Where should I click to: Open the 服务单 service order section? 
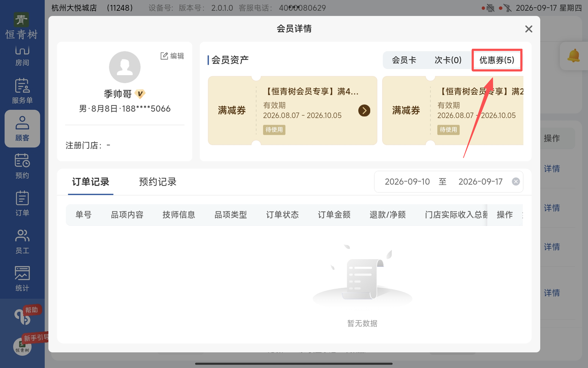pos(22,91)
